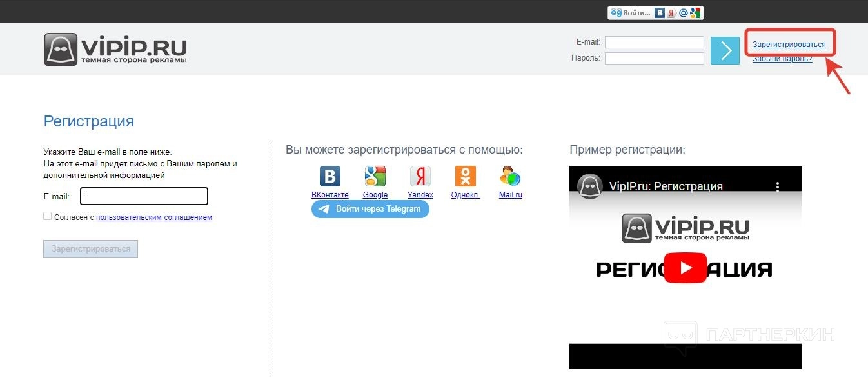
Task: Click 'Войти через Telegram' button
Action: 370,209
